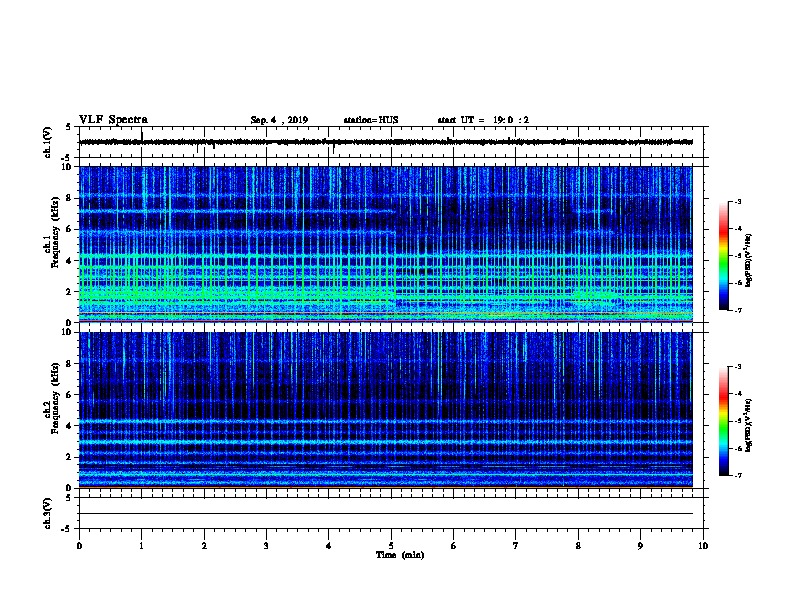Click the "start UT = 19: 0 : 2" label
The height and width of the screenshot is (612, 792).
click(483, 120)
